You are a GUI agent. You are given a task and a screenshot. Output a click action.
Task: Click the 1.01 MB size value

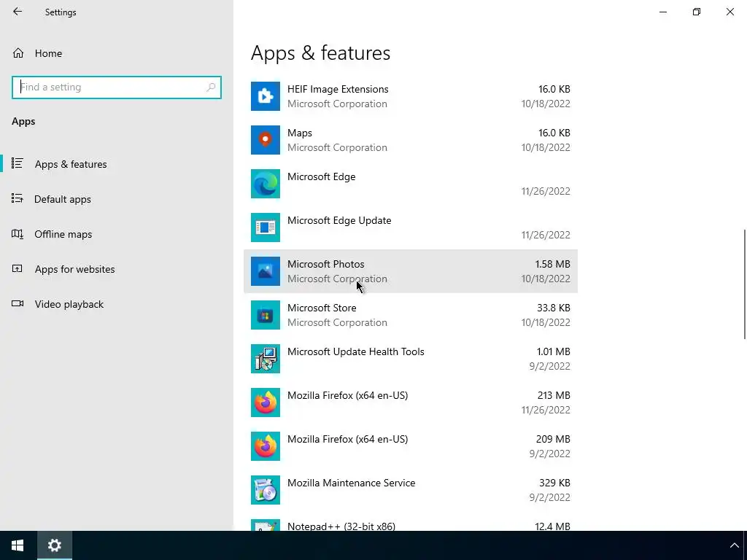553,352
